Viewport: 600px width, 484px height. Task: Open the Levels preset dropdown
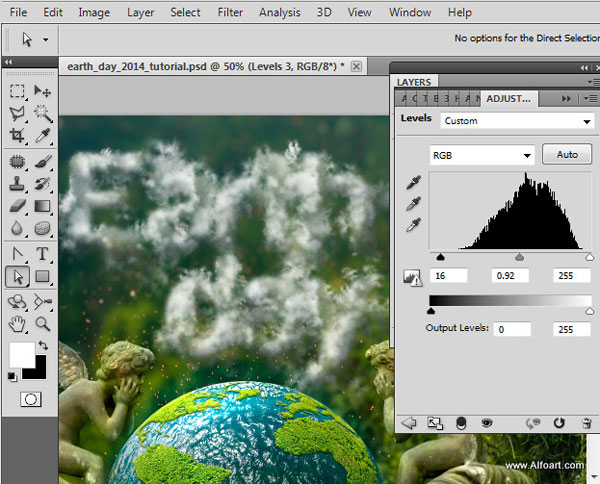coord(517,121)
